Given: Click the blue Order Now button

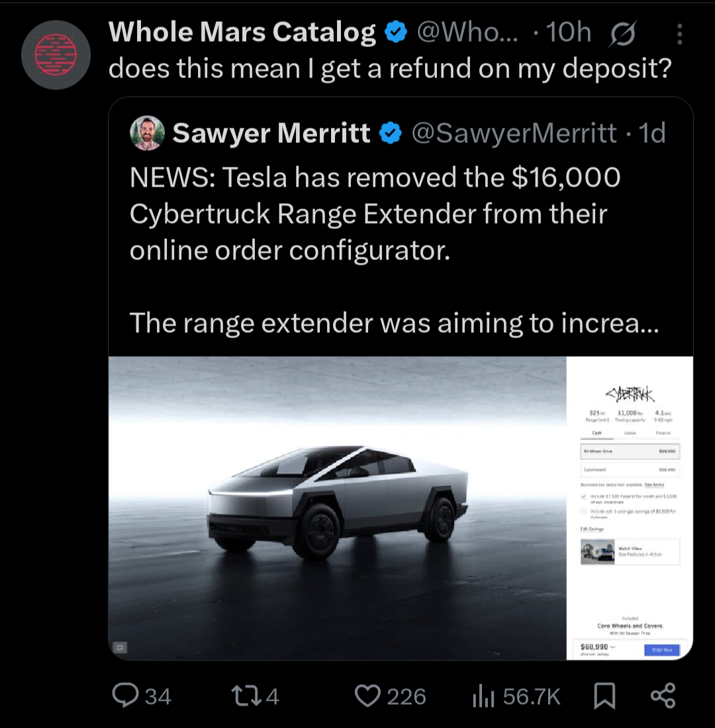Looking at the screenshot, I should coord(661,650).
